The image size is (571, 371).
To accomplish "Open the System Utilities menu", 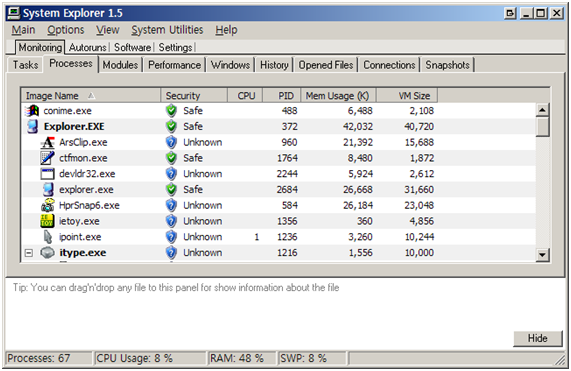I will pyautogui.click(x=167, y=30).
